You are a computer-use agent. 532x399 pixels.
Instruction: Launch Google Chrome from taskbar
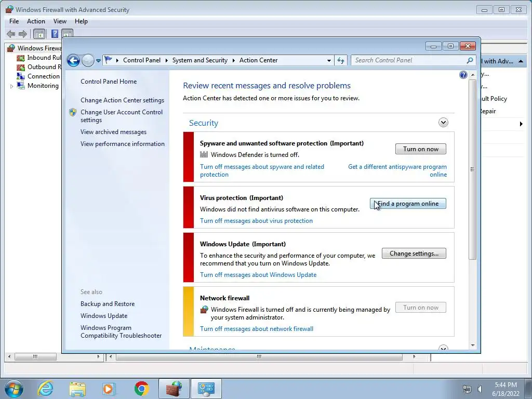click(x=141, y=389)
